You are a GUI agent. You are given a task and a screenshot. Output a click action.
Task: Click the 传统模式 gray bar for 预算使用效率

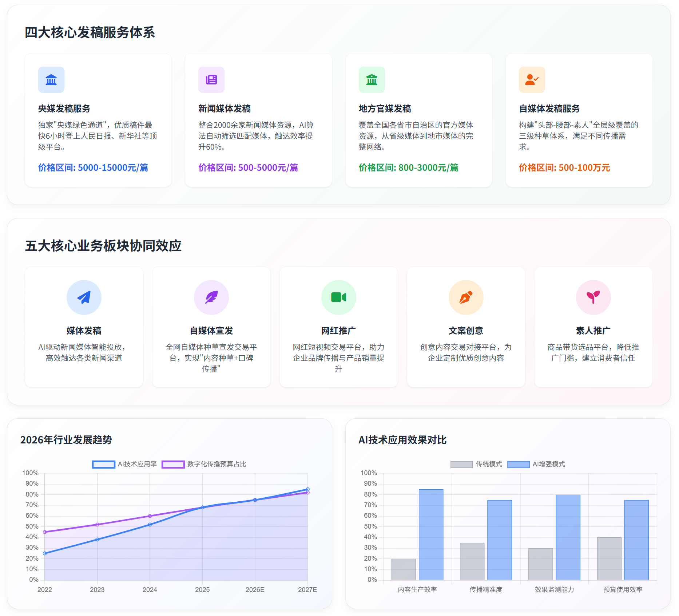pos(609,558)
